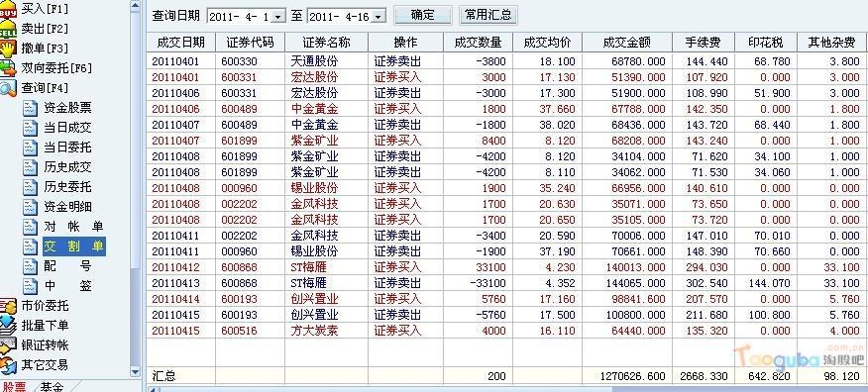Image resolution: width=868 pixels, height=392 pixels.
Task: Select 资金股票 in the query tree
Action: coord(67,108)
